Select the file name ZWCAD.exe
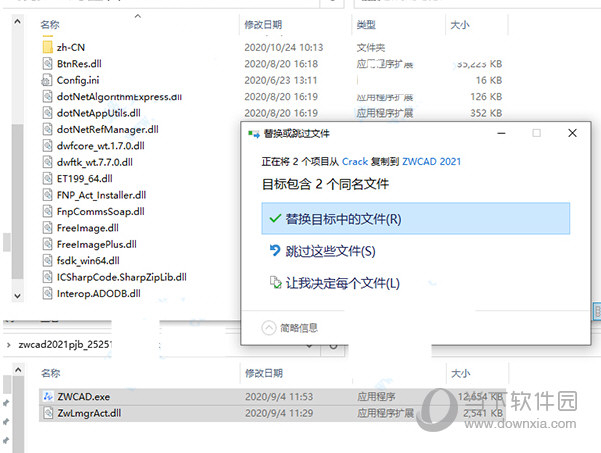Image resolution: width=601 pixels, height=453 pixels. click(x=84, y=397)
